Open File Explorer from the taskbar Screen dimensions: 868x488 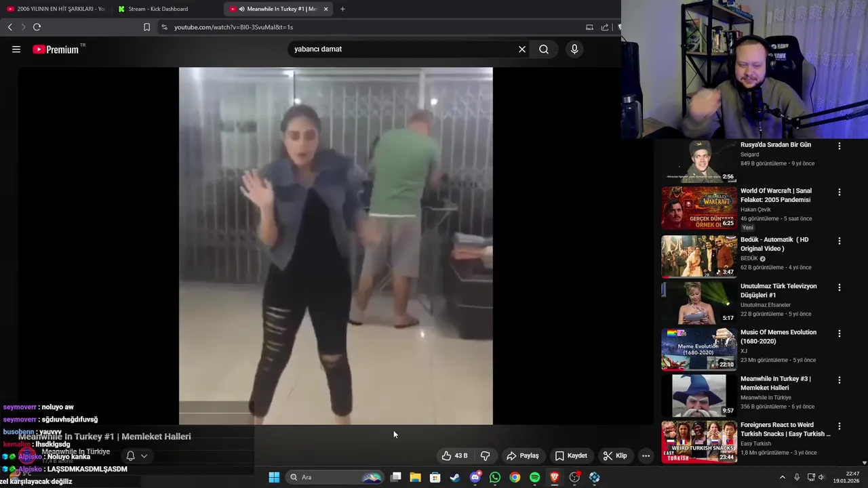pos(415,477)
